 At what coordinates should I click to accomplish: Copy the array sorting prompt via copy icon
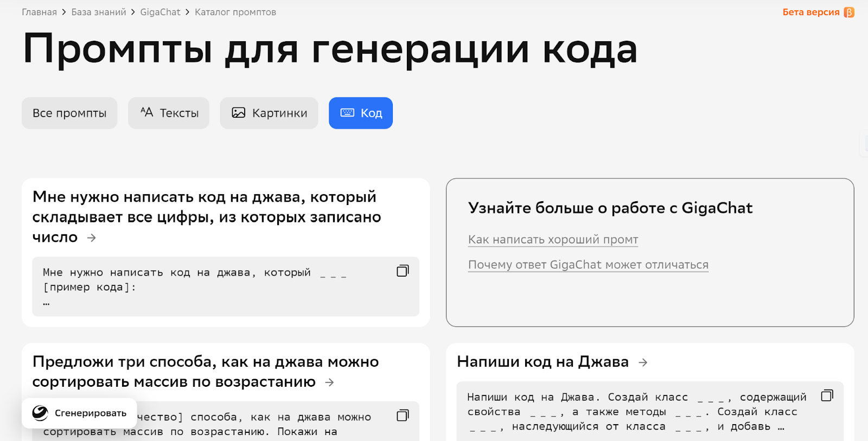[x=403, y=416]
